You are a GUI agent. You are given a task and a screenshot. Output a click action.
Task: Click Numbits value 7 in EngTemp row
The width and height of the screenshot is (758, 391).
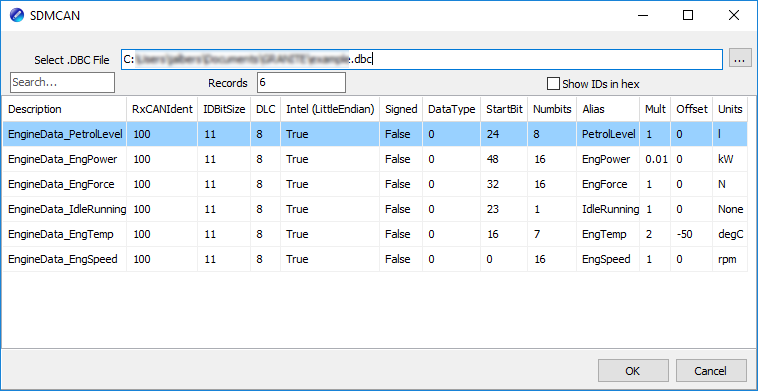(552, 234)
